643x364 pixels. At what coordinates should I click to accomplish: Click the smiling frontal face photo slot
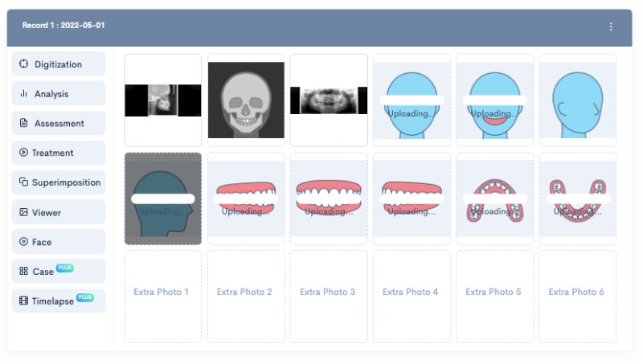494,100
